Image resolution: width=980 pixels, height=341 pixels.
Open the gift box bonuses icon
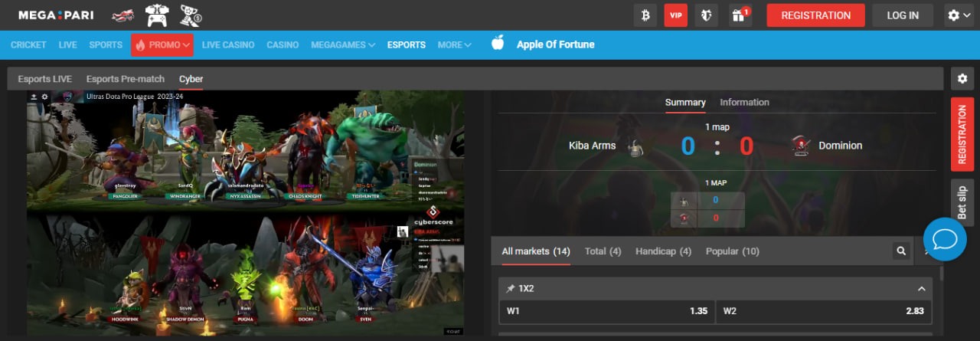[x=739, y=15]
